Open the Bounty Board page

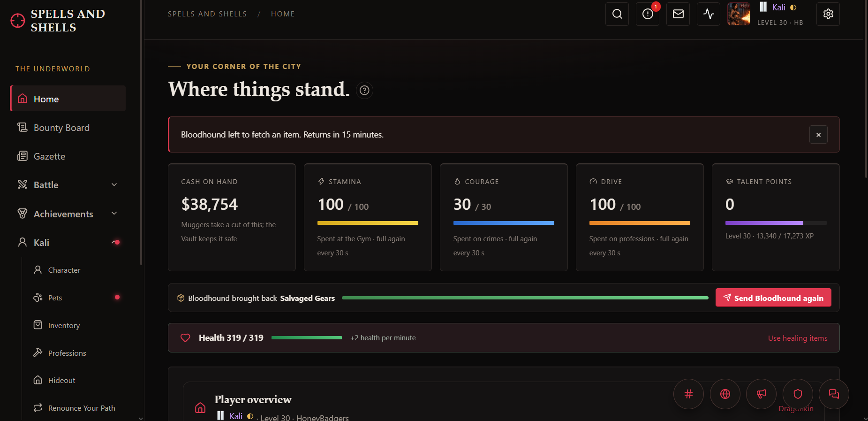68,128
